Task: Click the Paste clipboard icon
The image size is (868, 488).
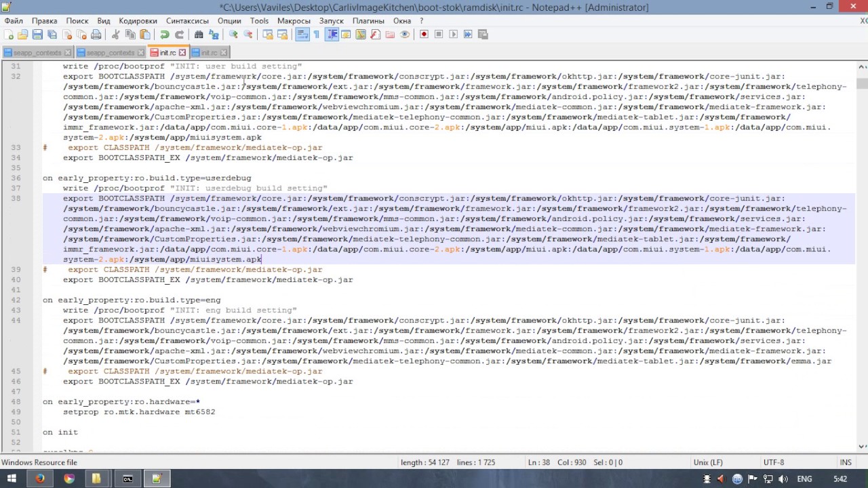Action: 144,35
